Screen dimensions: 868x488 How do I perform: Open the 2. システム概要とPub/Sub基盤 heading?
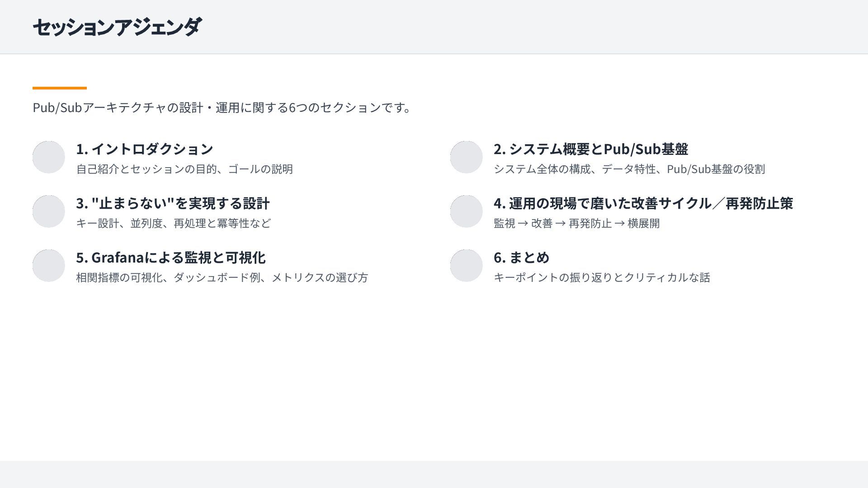click(591, 149)
